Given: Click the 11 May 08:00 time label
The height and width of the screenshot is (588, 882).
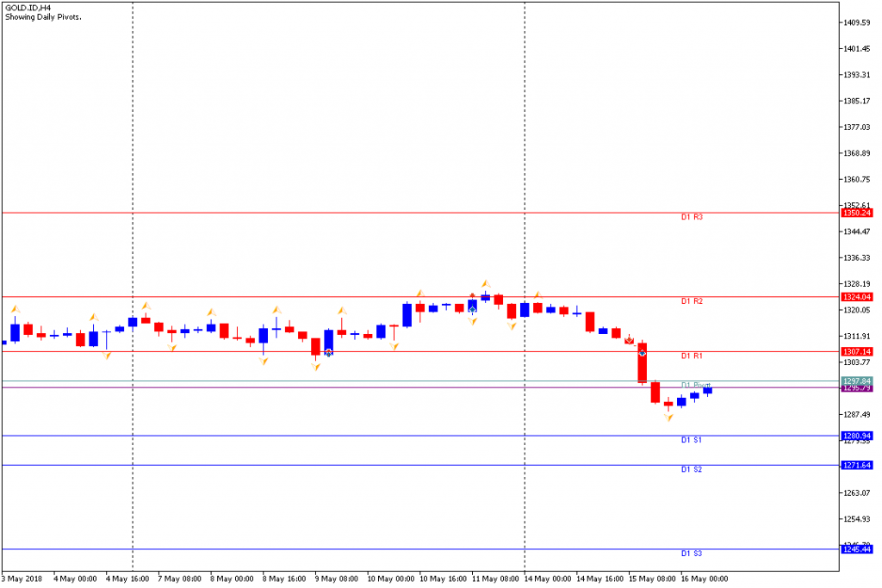Looking at the screenshot, I should pyautogui.click(x=495, y=579).
